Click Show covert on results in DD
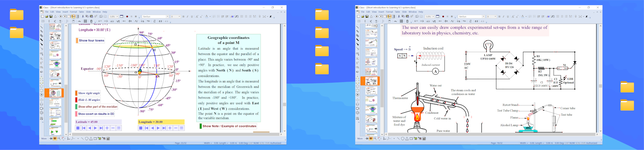Image resolution: width=644 pixels, height=150 pixels. tap(95, 114)
